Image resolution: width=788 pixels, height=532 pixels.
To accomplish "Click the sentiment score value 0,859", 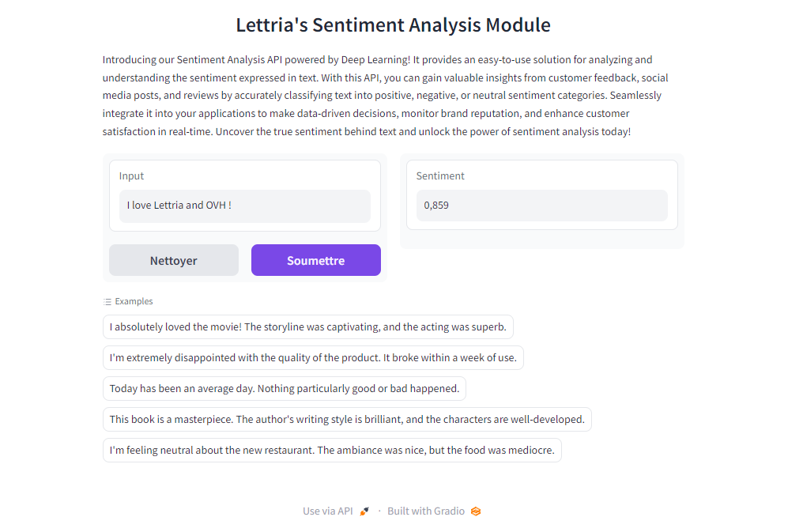I will pyautogui.click(x=436, y=205).
